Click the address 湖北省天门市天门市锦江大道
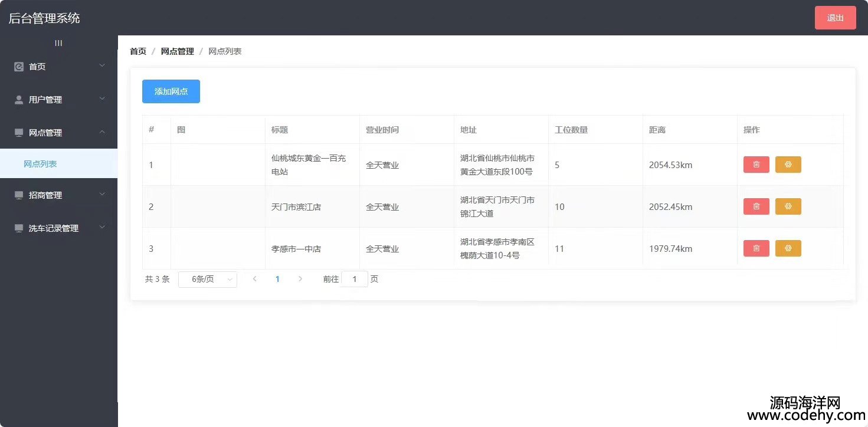The height and width of the screenshot is (427, 868). 497,207
